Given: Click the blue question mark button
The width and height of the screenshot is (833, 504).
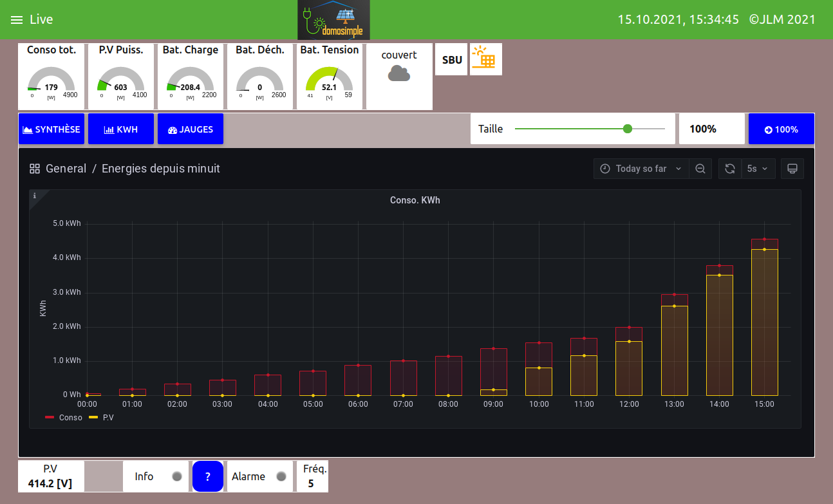Looking at the screenshot, I should tap(208, 476).
